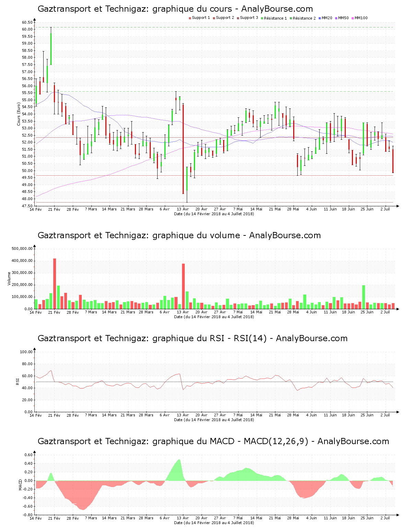The image size is (412, 532).
Task: Click the 'Cours (Euro)' vertical axis label
Action: tap(19, 114)
